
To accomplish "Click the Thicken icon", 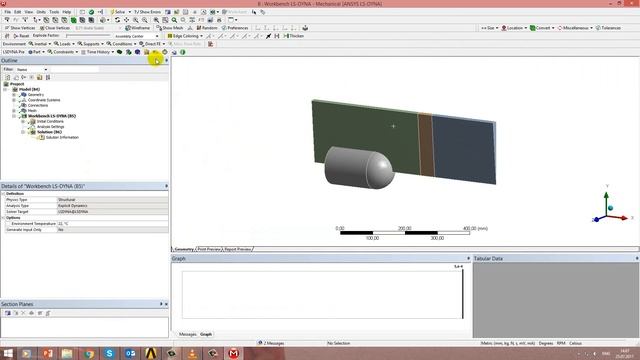I will [x=293, y=36].
